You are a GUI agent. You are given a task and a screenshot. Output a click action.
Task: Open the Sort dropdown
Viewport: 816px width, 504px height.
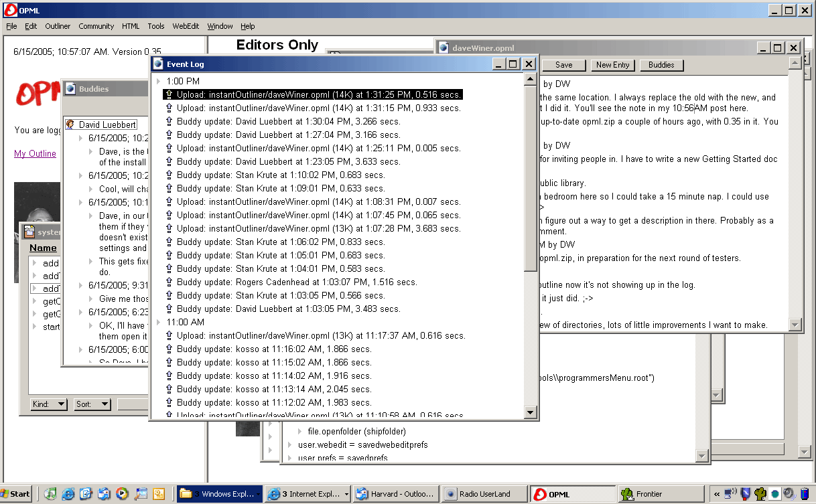(x=92, y=404)
